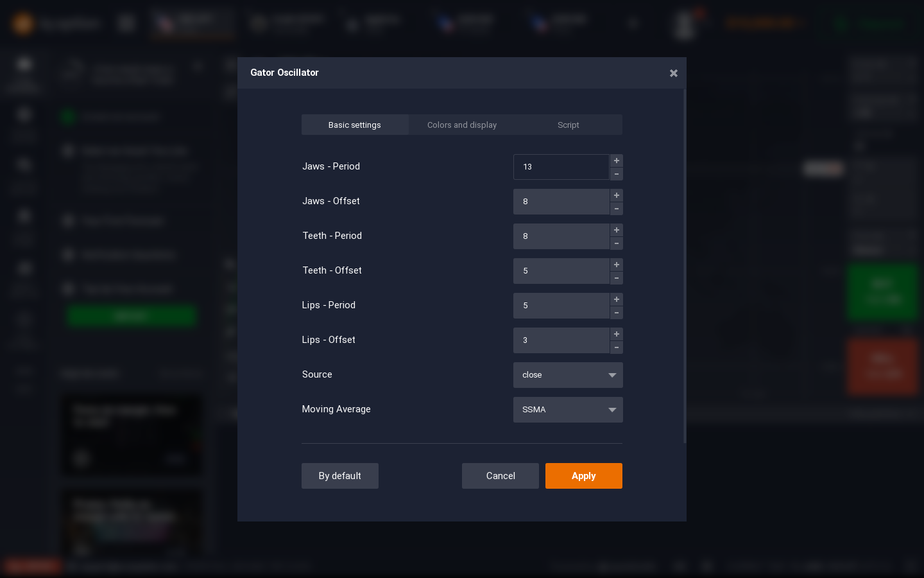Image resolution: width=924 pixels, height=578 pixels.
Task: Decrease Jaws - Offset value
Action: [617, 209]
